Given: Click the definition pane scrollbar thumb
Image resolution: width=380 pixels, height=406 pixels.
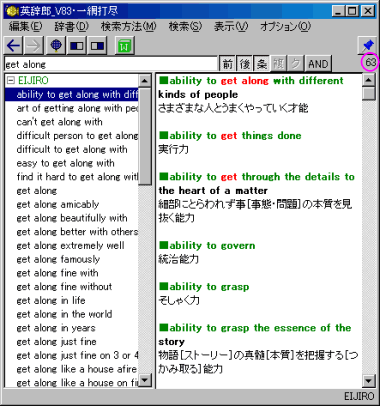Looking at the screenshot, I should 368,94.
